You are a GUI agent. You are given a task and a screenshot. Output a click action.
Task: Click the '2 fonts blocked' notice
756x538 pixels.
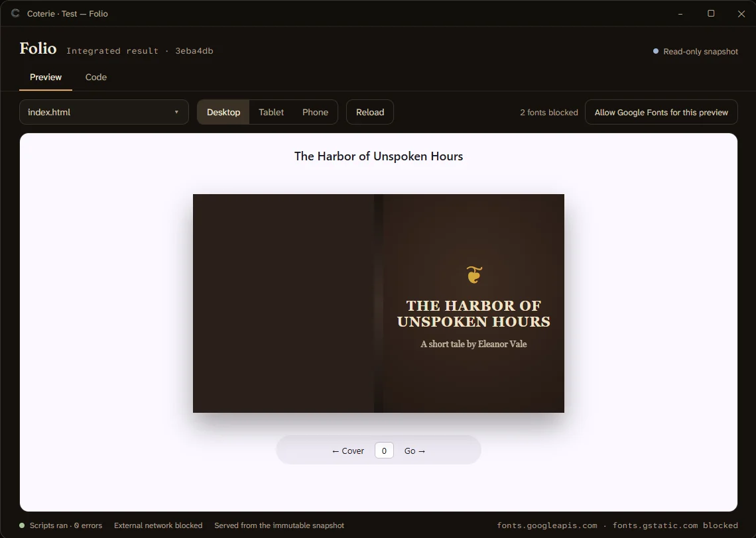(548, 112)
